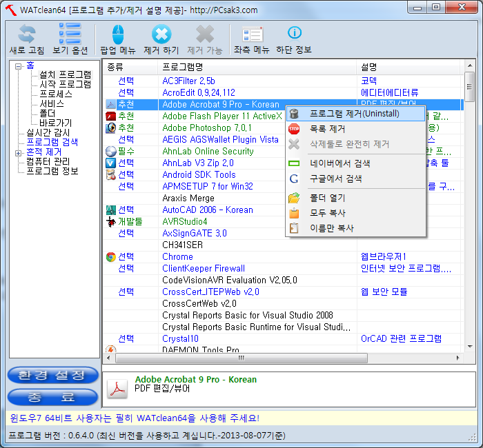The height and width of the screenshot is (448, 483).
Task: Expand the 흔적 제거 tree node
Action: coord(18,153)
